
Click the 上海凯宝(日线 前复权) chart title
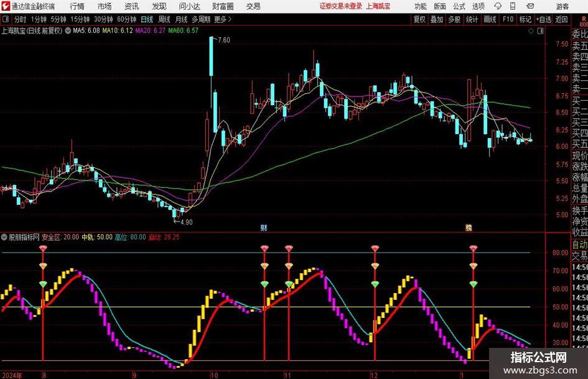coord(32,30)
